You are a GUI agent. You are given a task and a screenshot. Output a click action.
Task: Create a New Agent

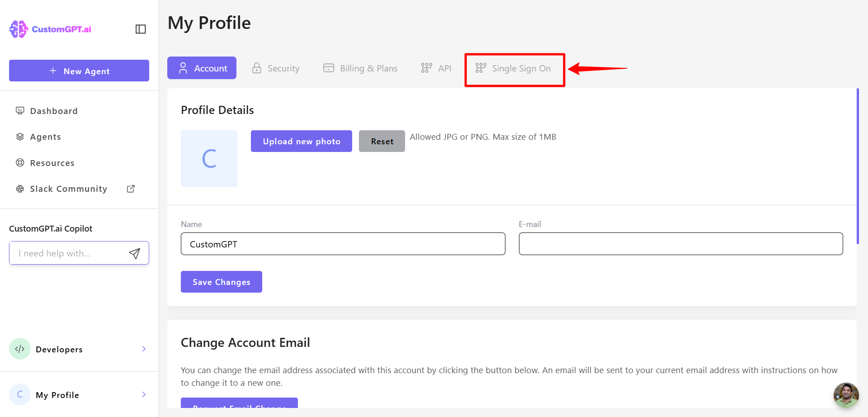(x=79, y=71)
